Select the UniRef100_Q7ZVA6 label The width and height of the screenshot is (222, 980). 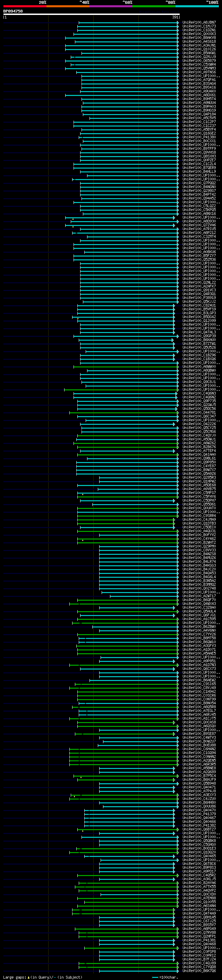199,225
